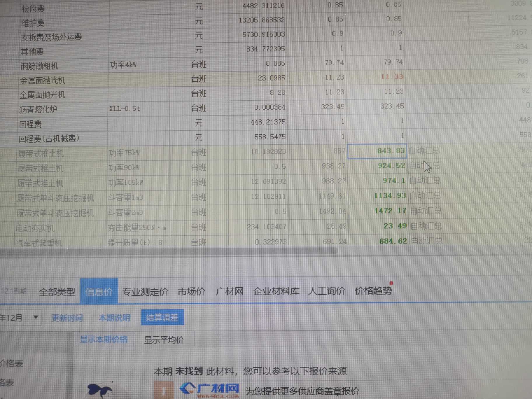Click the 电动夯实机 row name
532x399 pixels.
[35, 228]
